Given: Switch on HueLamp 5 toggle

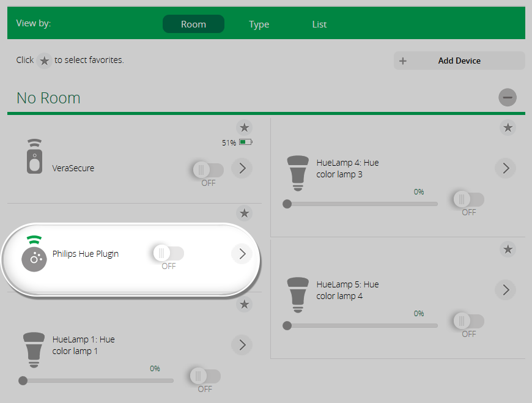Looking at the screenshot, I should point(469,320).
